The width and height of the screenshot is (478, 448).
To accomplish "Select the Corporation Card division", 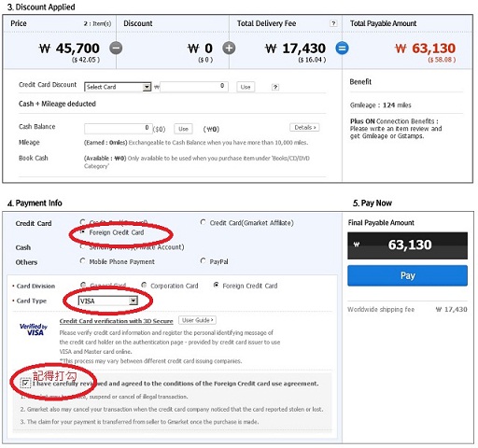I will pos(144,285).
